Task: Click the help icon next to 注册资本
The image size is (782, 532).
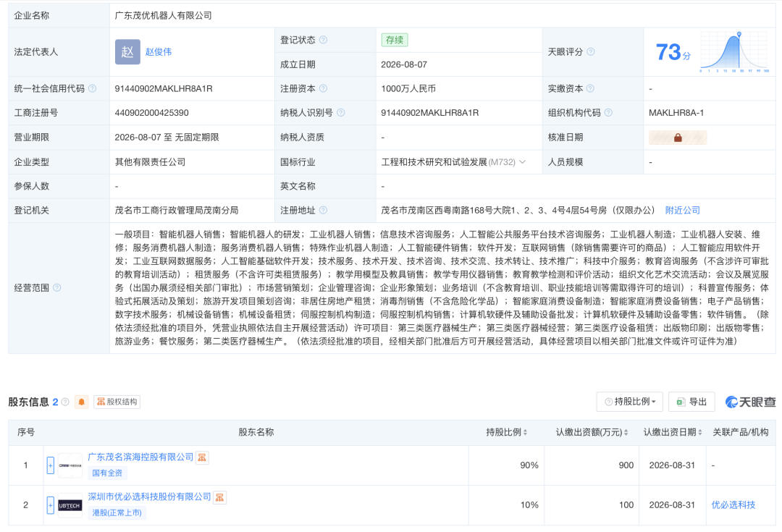Action: click(x=323, y=88)
